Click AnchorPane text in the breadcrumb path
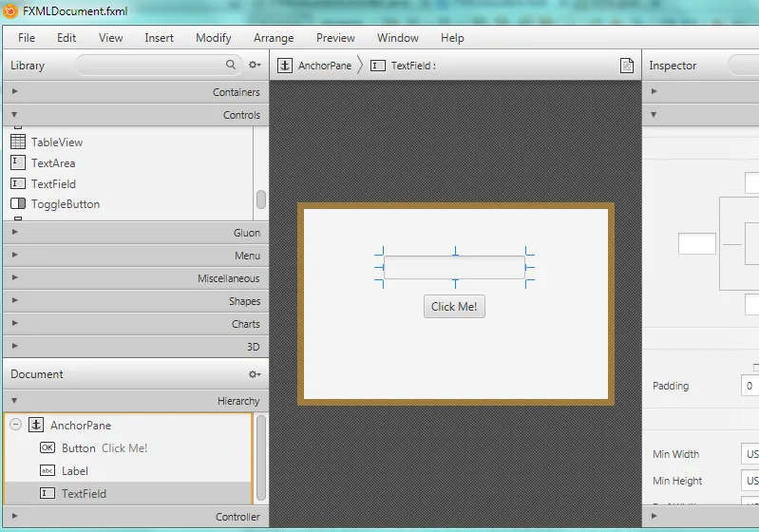Viewport: 759px width, 532px height. coord(325,66)
